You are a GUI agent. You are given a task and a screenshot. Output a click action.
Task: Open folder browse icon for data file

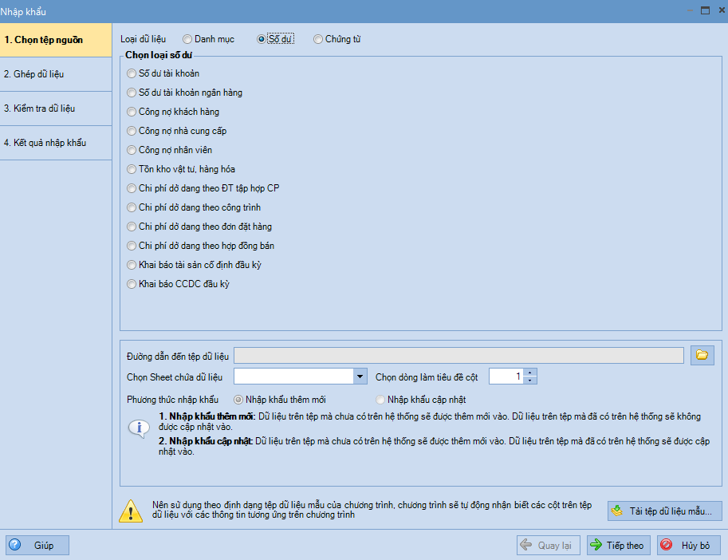point(702,356)
